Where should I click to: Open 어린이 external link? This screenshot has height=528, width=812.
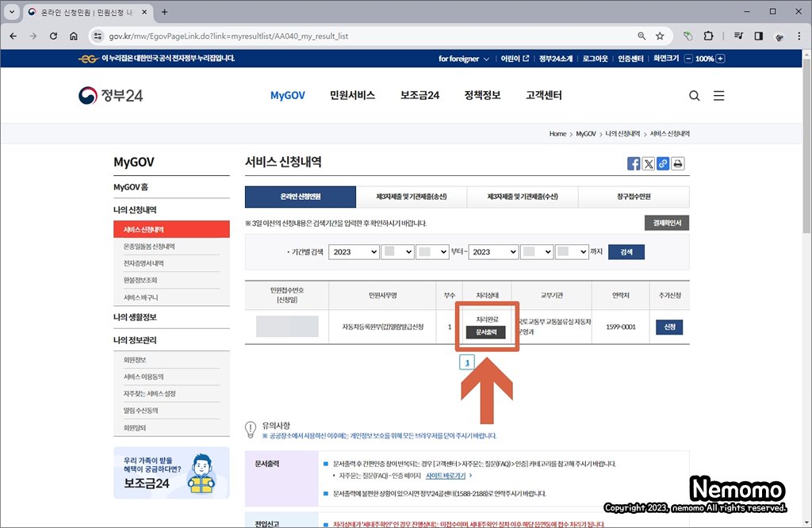click(x=515, y=59)
